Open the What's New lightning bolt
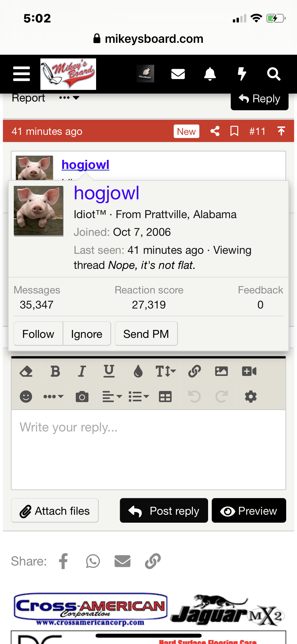This screenshot has width=297, height=644. tap(242, 74)
